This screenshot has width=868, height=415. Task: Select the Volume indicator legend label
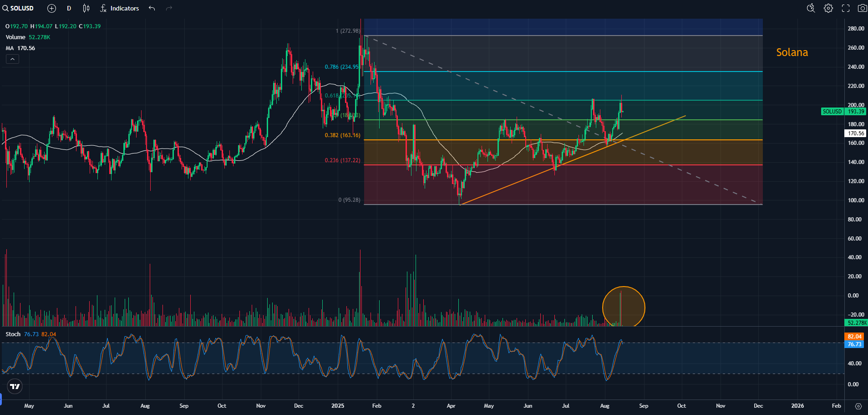pos(15,37)
